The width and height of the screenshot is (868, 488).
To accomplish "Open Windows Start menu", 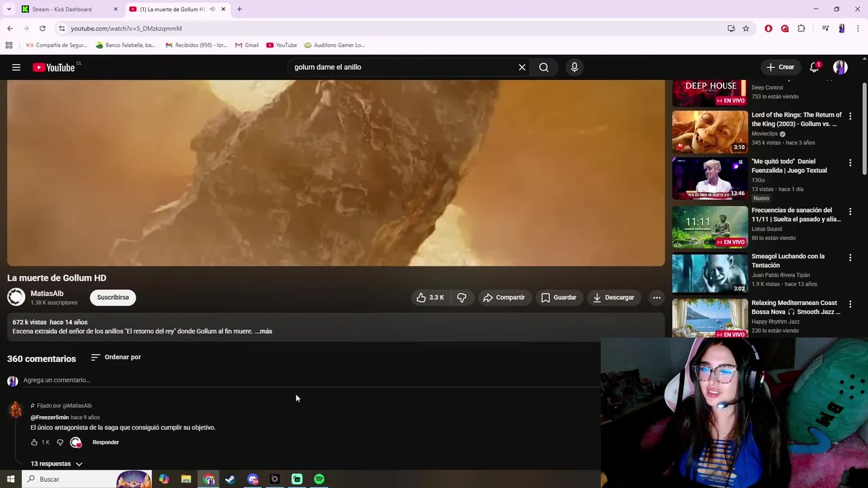I will 10,479.
